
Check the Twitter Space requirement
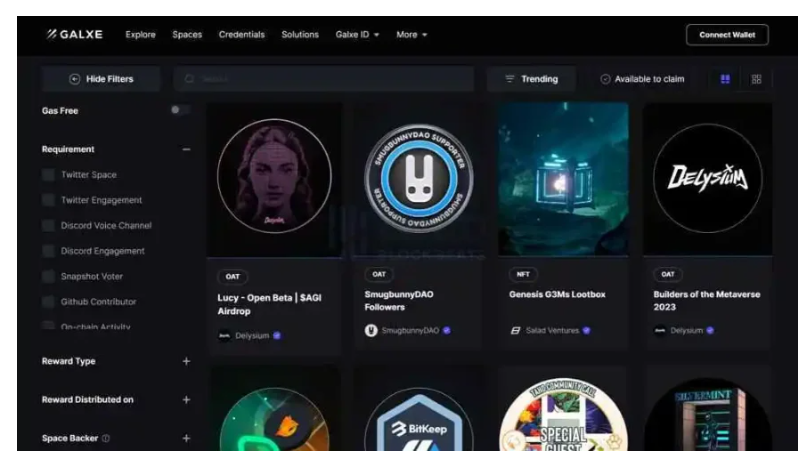[x=48, y=175]
